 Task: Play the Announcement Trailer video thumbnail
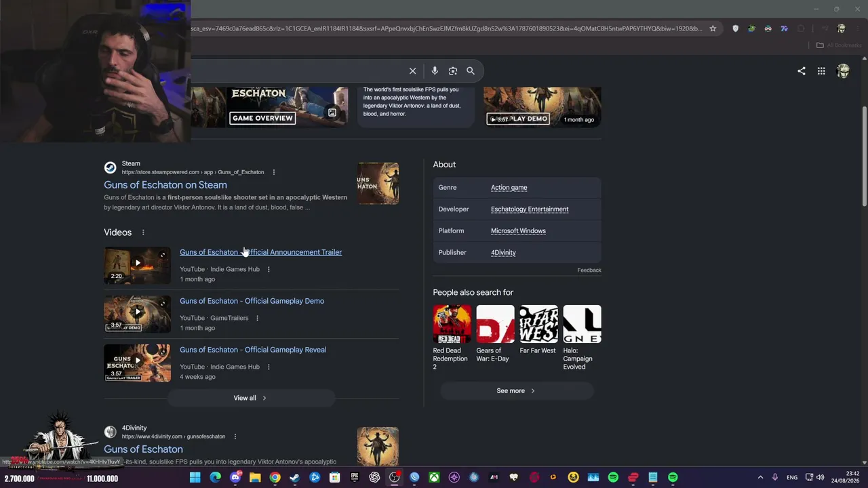point(137,264)
